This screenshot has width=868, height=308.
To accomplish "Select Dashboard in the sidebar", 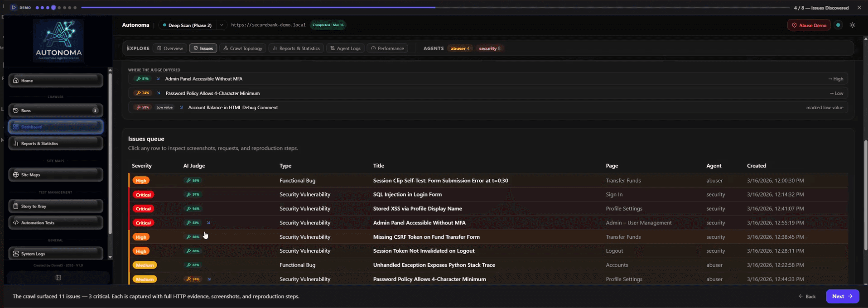I will pos(56,127).
